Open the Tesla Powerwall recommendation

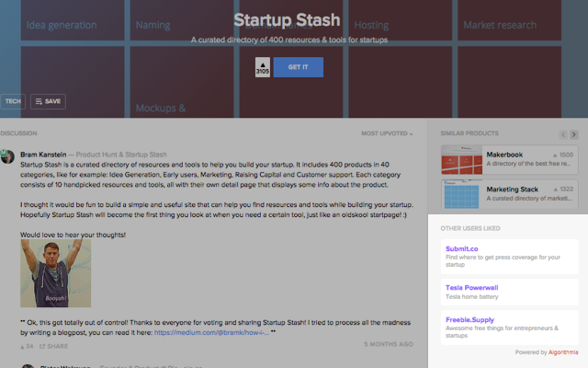tap(510, 292)
